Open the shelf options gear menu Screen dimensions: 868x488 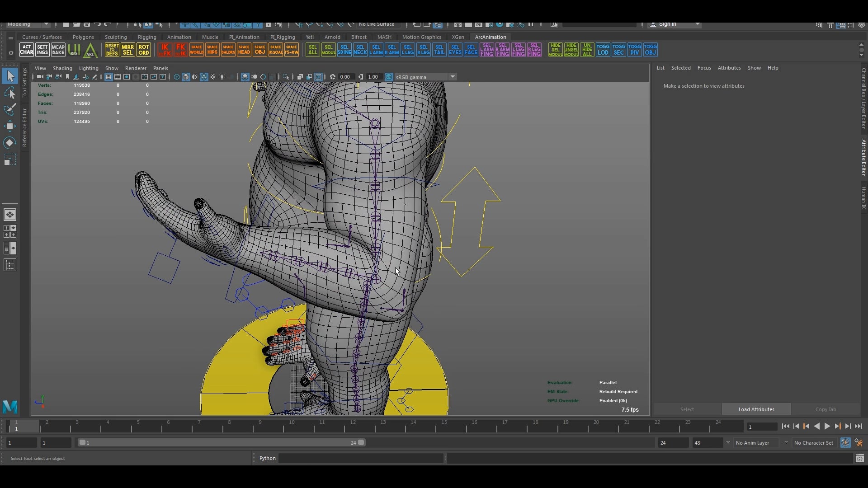pos(10,53)
